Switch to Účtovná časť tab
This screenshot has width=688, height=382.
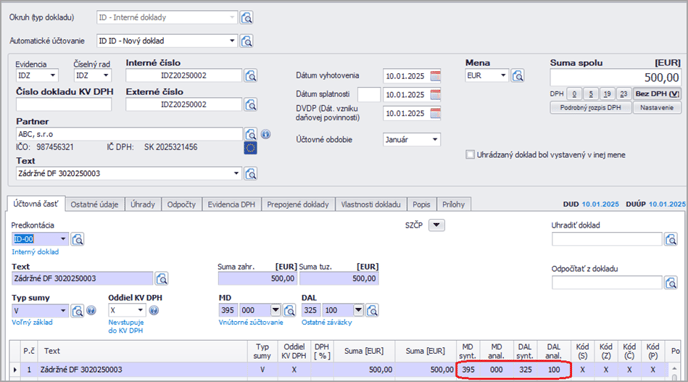[36, 204]
